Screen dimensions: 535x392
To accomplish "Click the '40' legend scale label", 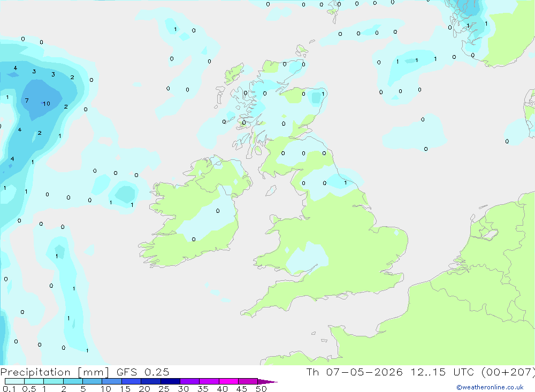I will coord(222,389).
